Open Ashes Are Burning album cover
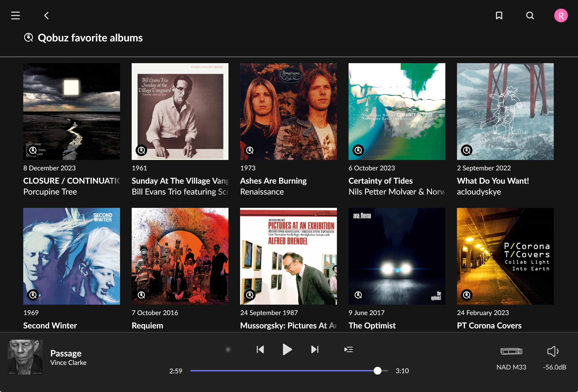 coord(289,111)
